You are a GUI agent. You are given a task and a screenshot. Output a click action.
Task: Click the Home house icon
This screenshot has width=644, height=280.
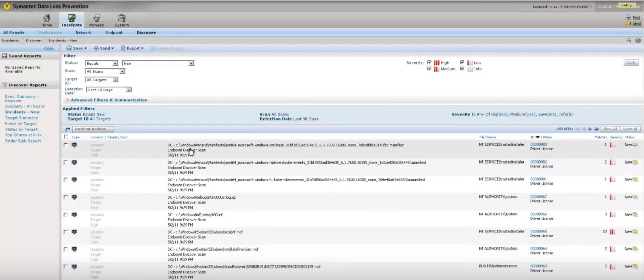tap(47, 18)
